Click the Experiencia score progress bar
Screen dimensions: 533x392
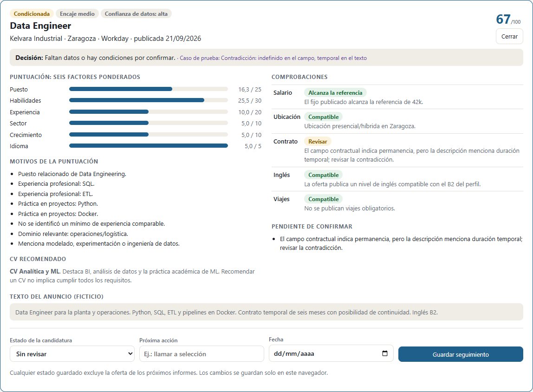(149, 112)
